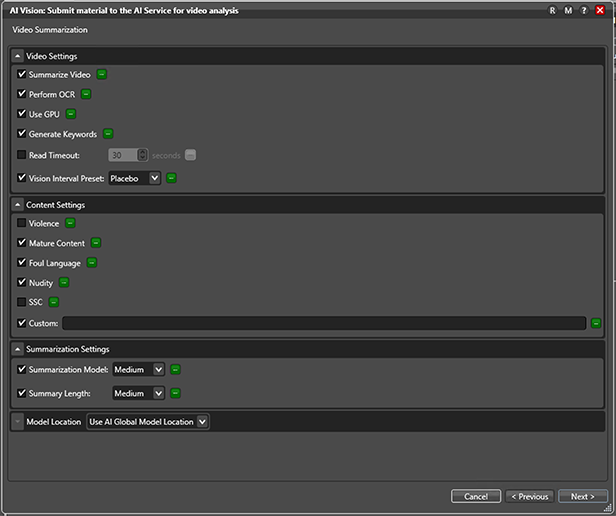Click green icon next to Summarize Video
616x516 pixels.
pos(102,74)
